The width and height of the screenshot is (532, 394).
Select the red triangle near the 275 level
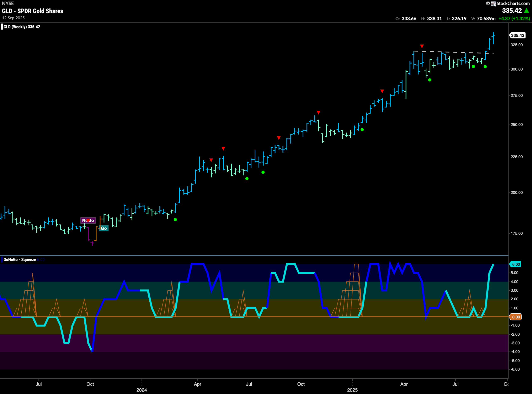382,91
